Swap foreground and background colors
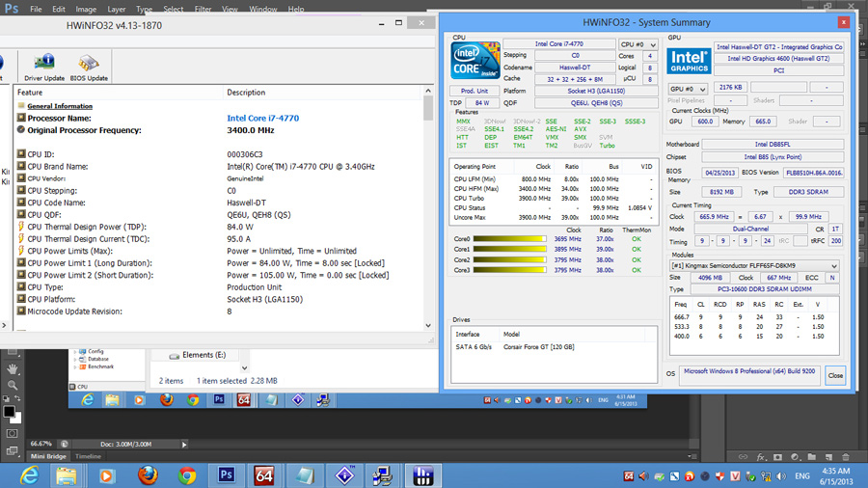 (x=17, y=398)
